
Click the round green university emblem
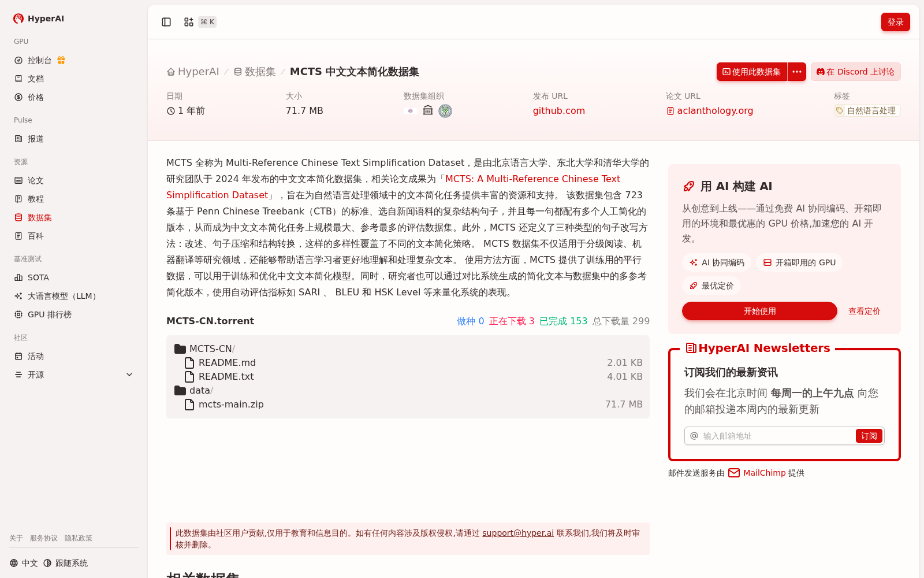tap(445, 110)
